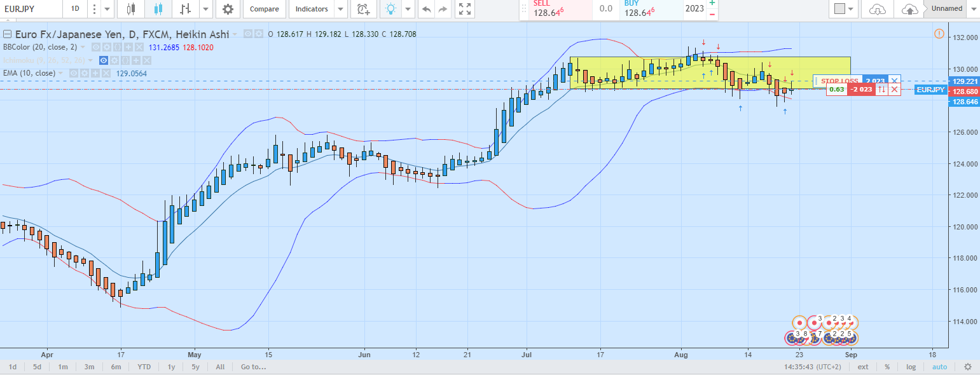This screenshot has height=375, width=980.
Task: Open chart style dropdown arrow
Action: (205, 9)
